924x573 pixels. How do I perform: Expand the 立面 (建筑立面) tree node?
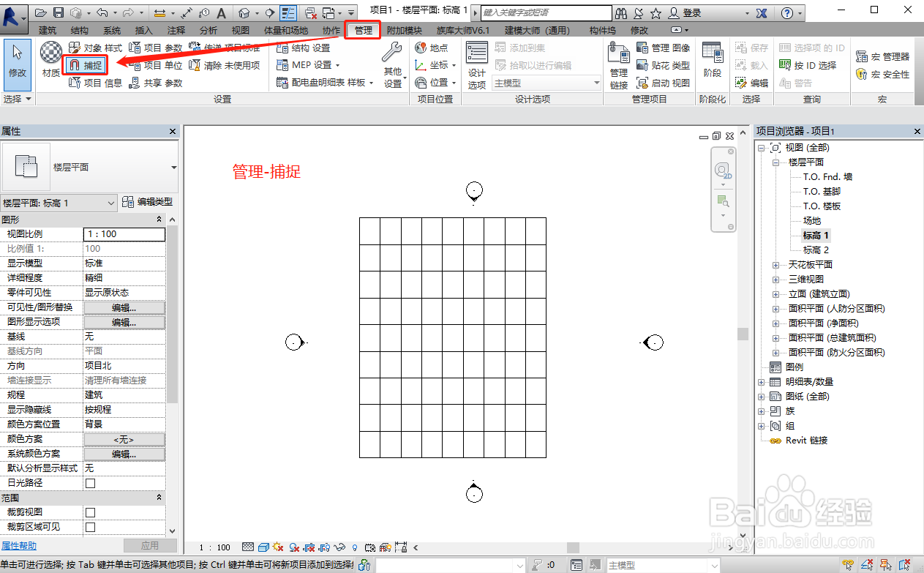pyautogui.click(x=775, y=294)
